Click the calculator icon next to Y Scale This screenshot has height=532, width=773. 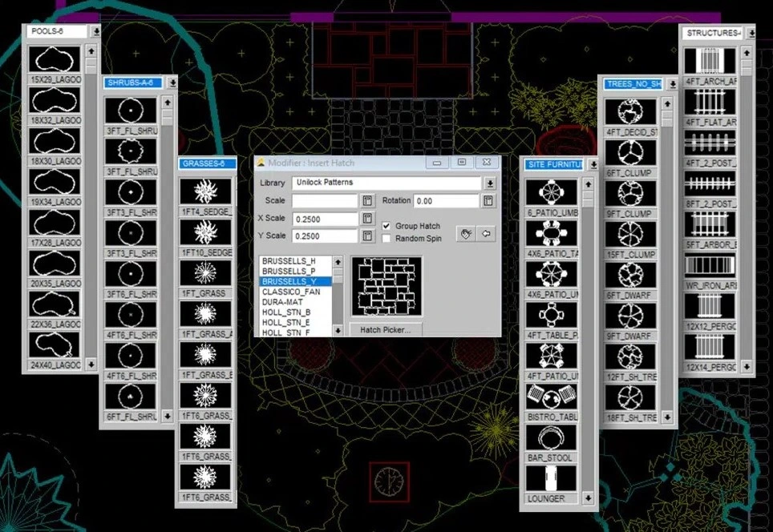367,236
